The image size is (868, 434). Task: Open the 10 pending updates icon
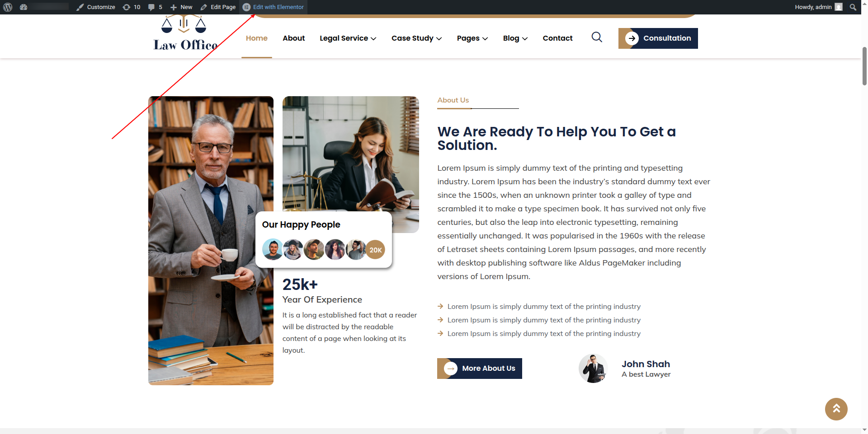[132, 7]
